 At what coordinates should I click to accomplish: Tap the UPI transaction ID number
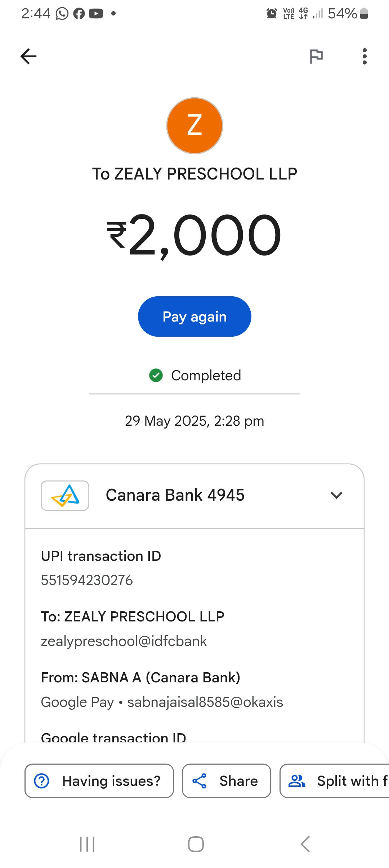point(87,580)
